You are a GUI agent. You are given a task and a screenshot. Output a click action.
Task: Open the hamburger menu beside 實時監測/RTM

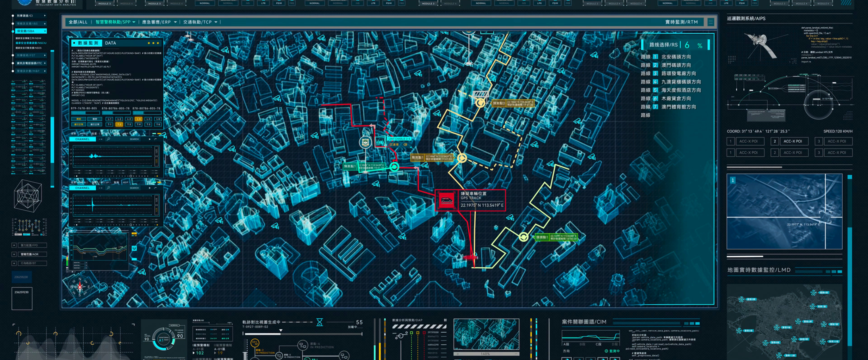coord(711,22)
